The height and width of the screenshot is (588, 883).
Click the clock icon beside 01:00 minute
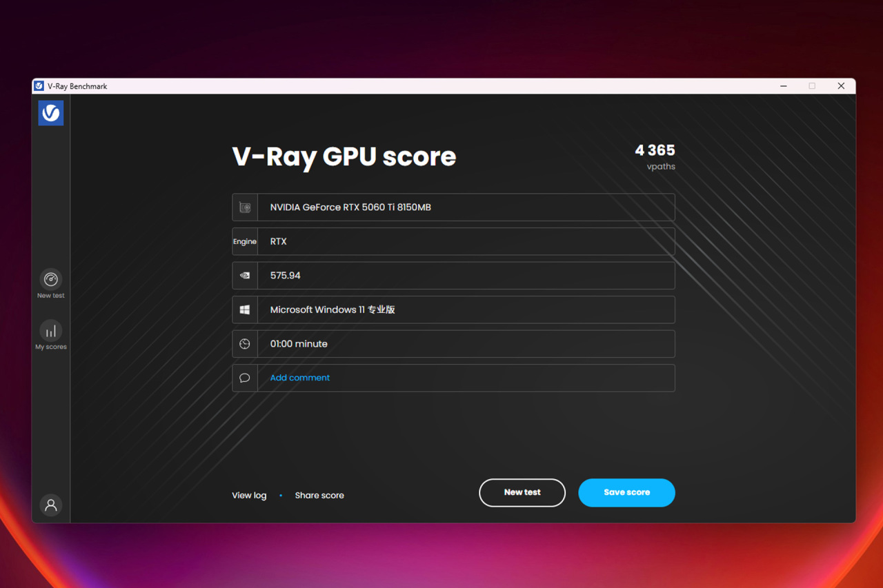245,344
